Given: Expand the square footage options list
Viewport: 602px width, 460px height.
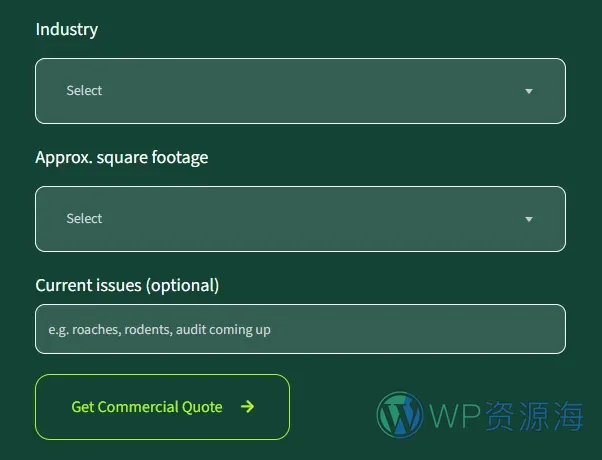Looking at the screenshot, I should [x=300, y=219].
